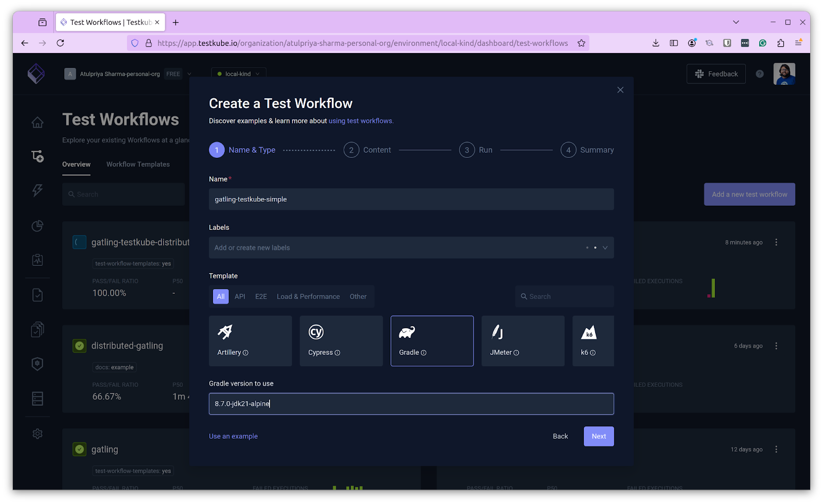
Task: Open the user avatar profile menu
Action: 784,74
